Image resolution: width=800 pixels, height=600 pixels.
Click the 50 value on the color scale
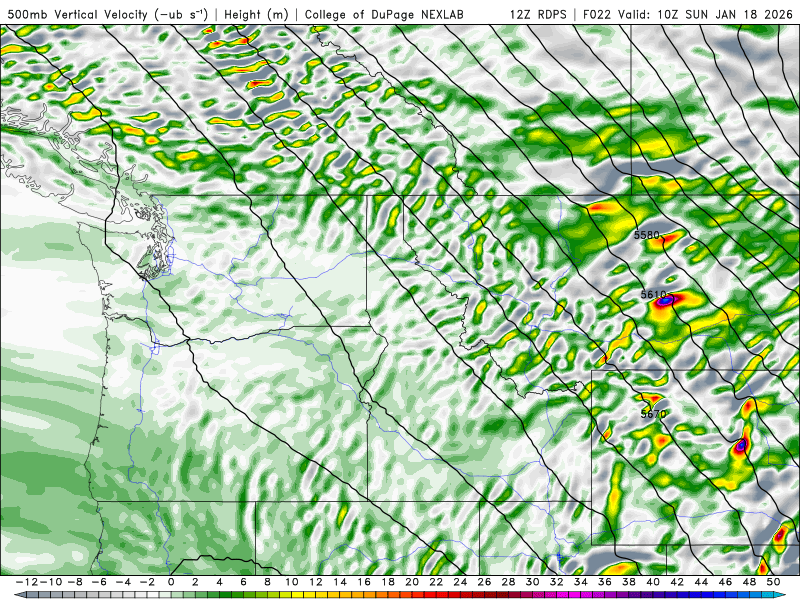click(x=773, y=582)
